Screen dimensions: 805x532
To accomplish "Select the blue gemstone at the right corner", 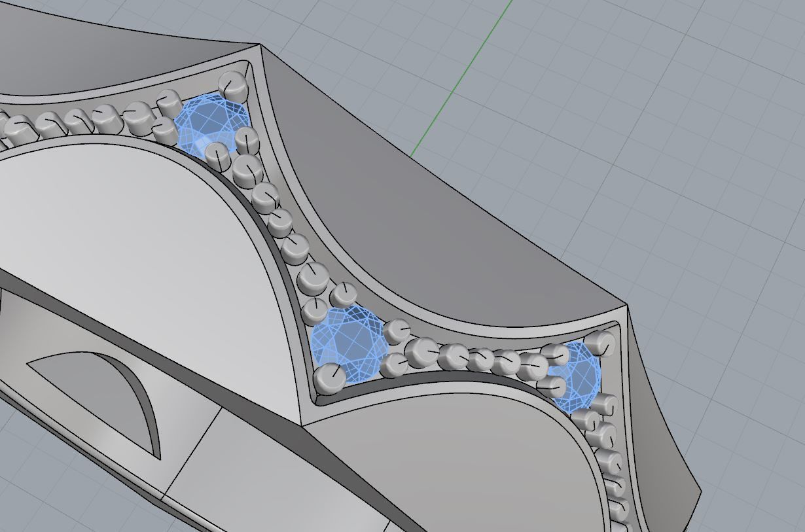I will click(575, 376).
